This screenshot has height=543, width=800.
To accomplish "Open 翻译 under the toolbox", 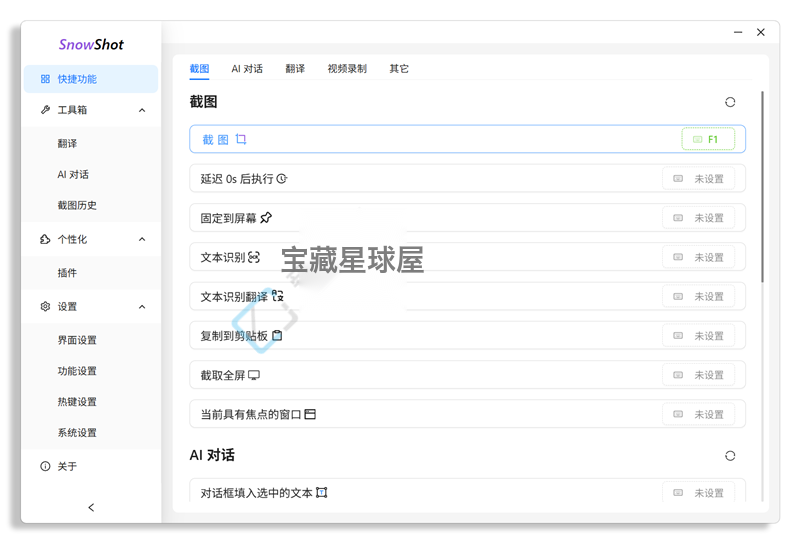I will pos(67,143).
